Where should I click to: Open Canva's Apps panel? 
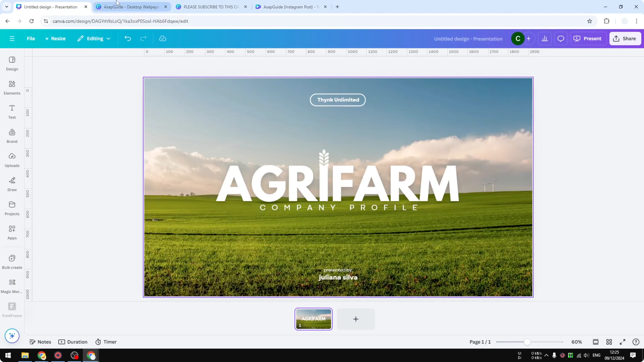pos(12,232)
